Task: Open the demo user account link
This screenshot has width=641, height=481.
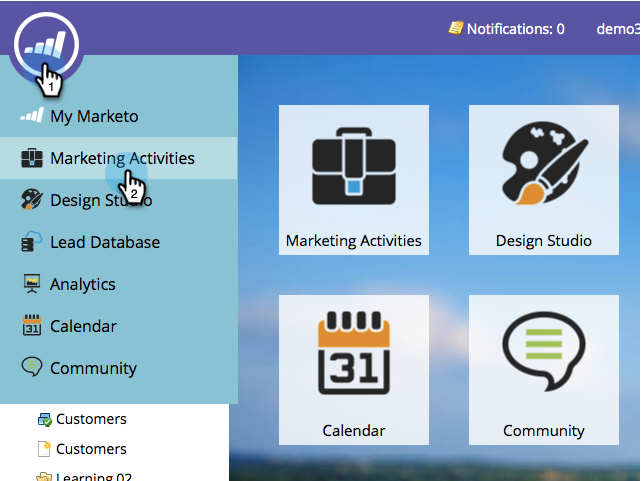Action: (618, 29)
